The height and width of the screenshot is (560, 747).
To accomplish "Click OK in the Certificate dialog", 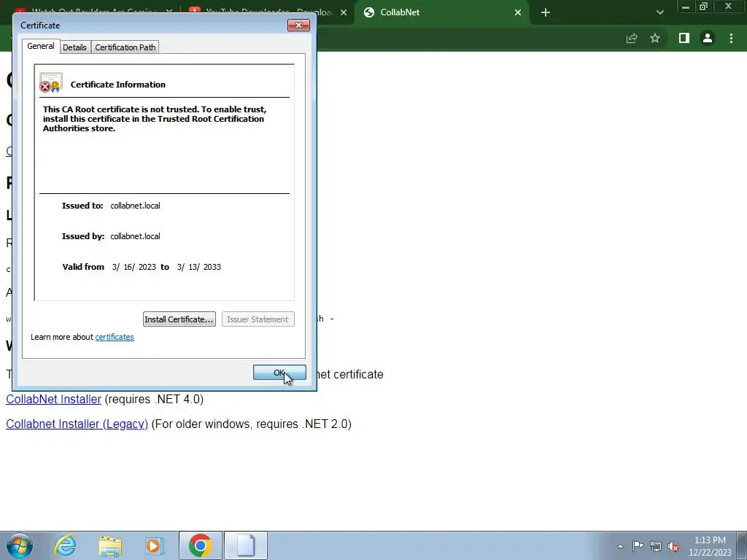I will [x=279, y=373].
